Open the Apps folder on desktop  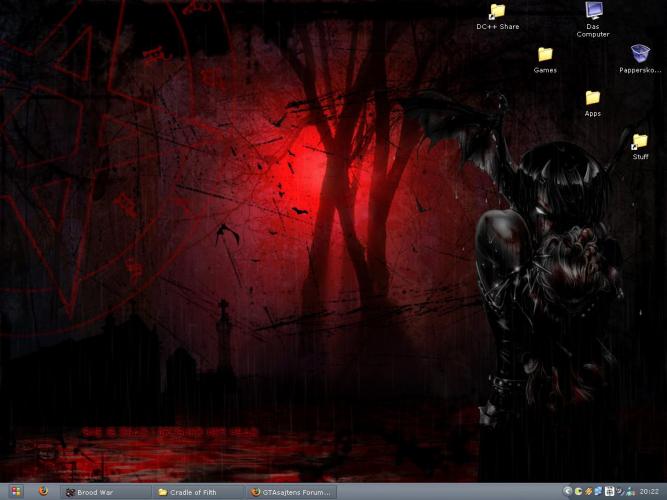[593, 98]
